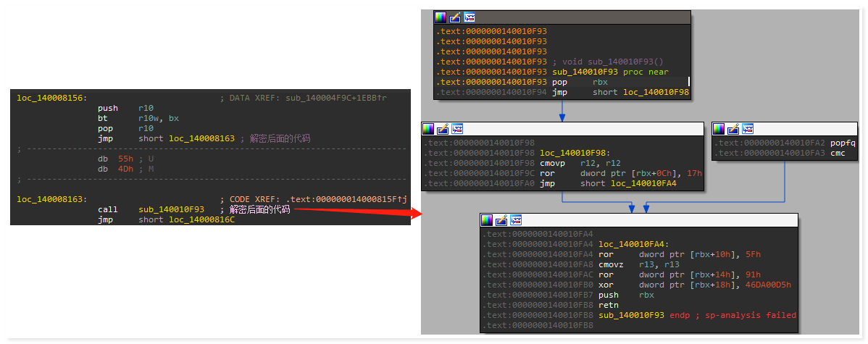Open color icon on popfq block
Image resolution: width=868 pixels, height=344 pixels.
pos(719,129)
